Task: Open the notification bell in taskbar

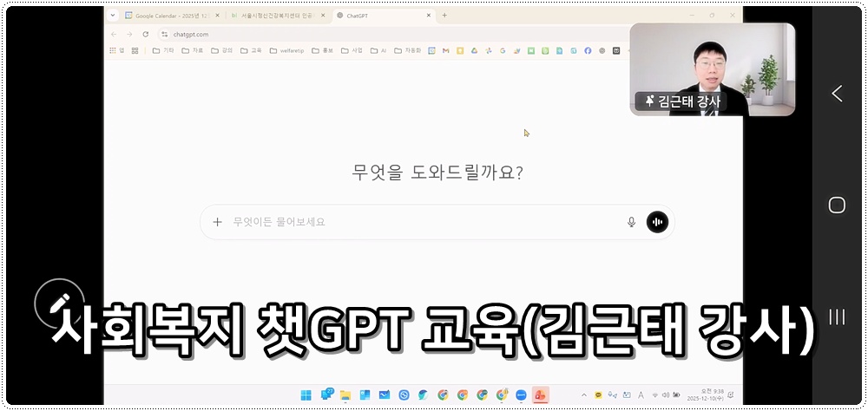Action: click(x=731, y=395)
